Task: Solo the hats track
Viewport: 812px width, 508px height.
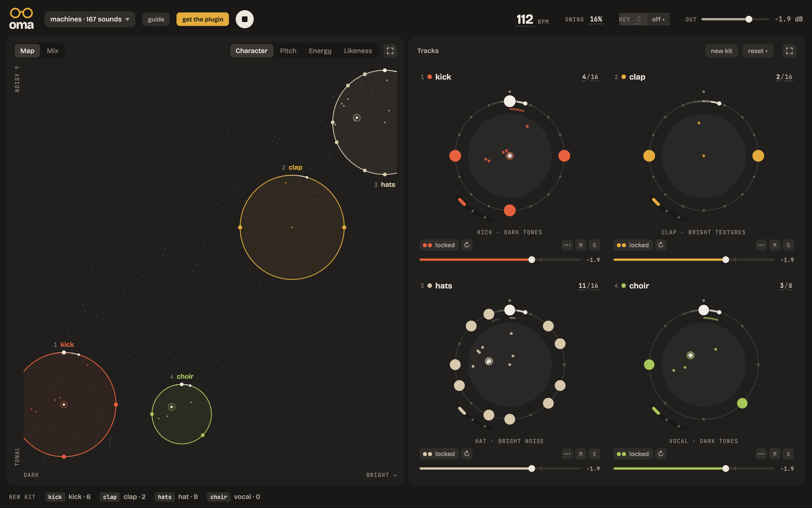Action: [x=594, y=454]
